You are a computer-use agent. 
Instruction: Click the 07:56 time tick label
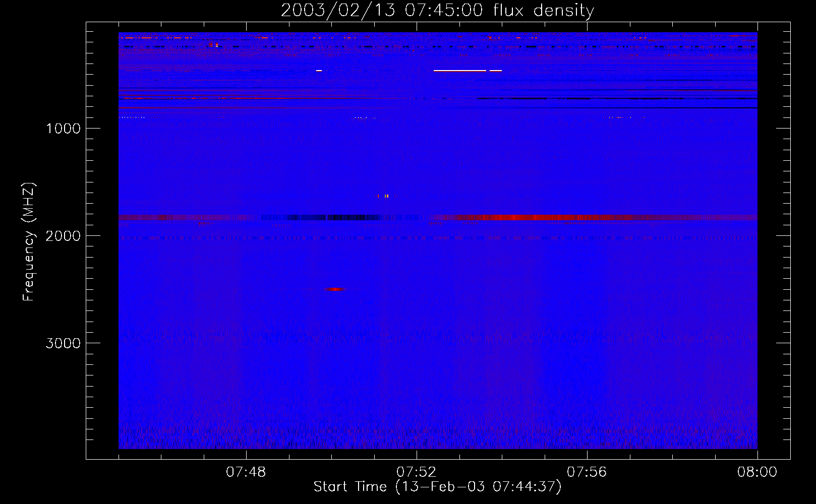[x=587, y=472]
